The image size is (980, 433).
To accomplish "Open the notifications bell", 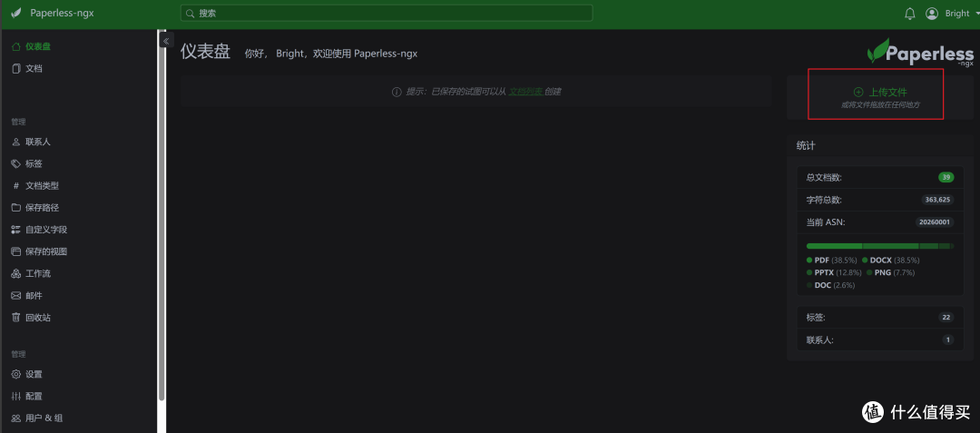I will 909,14.
